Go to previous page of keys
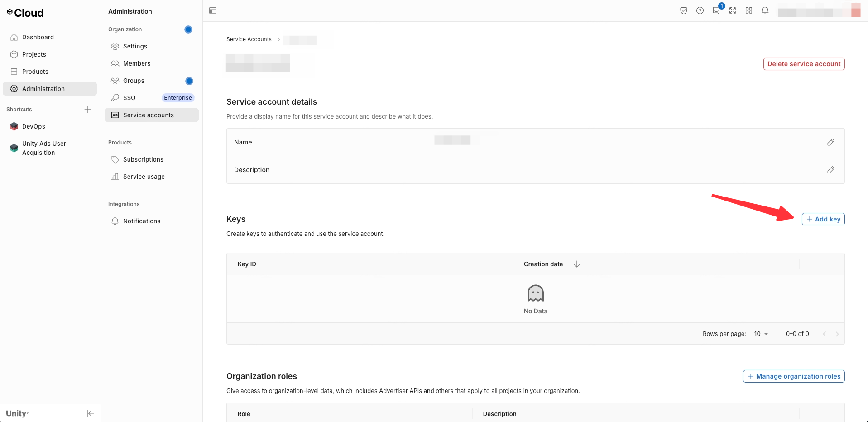 pos(824,334)
